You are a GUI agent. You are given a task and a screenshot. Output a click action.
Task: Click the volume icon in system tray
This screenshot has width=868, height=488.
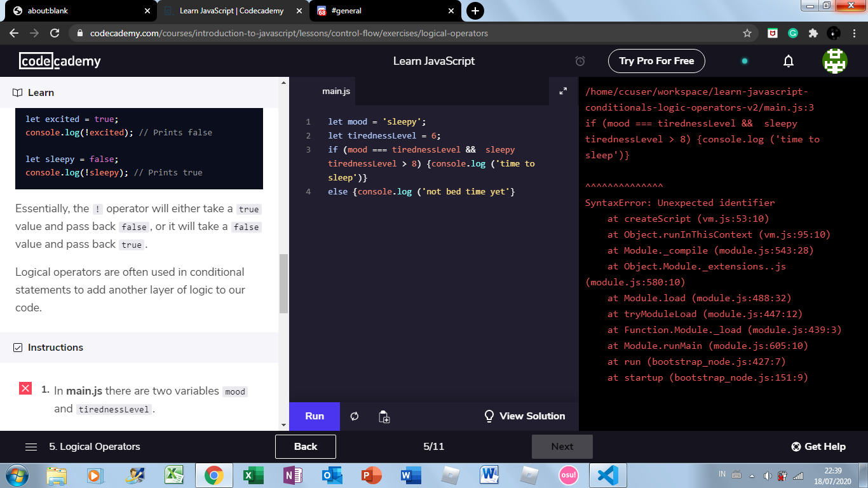pyautogui.click(x=768, y=475)
